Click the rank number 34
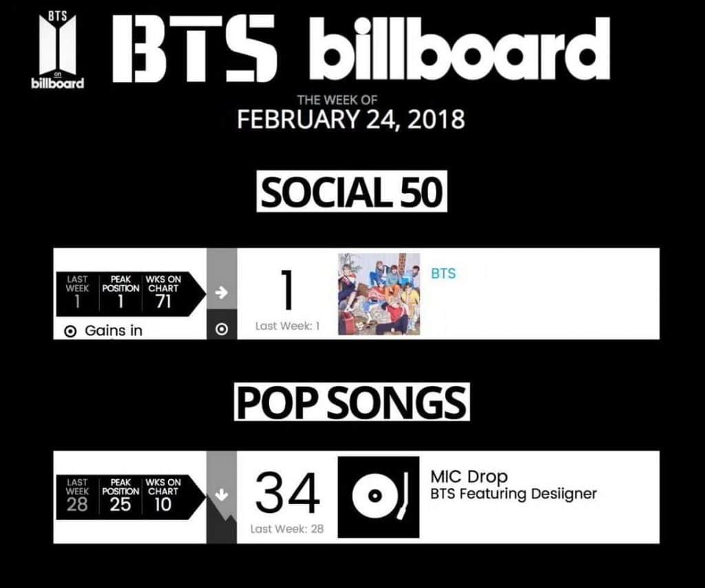The image size is (705, 588). point(287,494)
